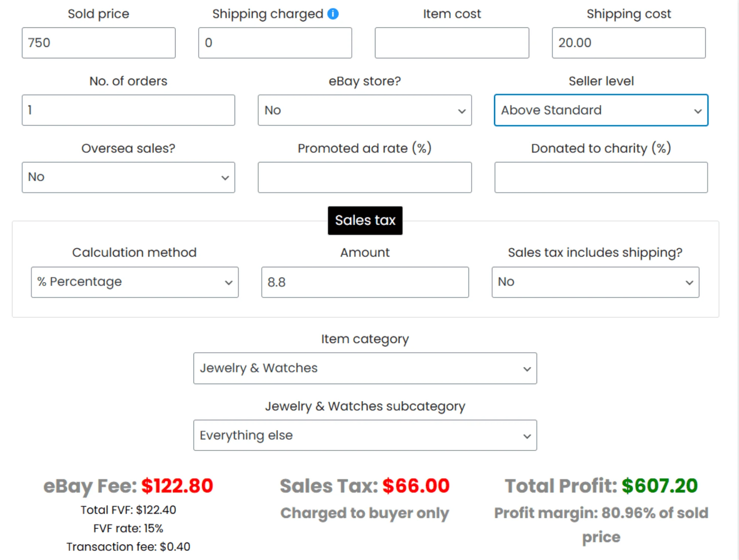Focus the Shipping charged field
739x560 pixels.
(x=275, y=43)
